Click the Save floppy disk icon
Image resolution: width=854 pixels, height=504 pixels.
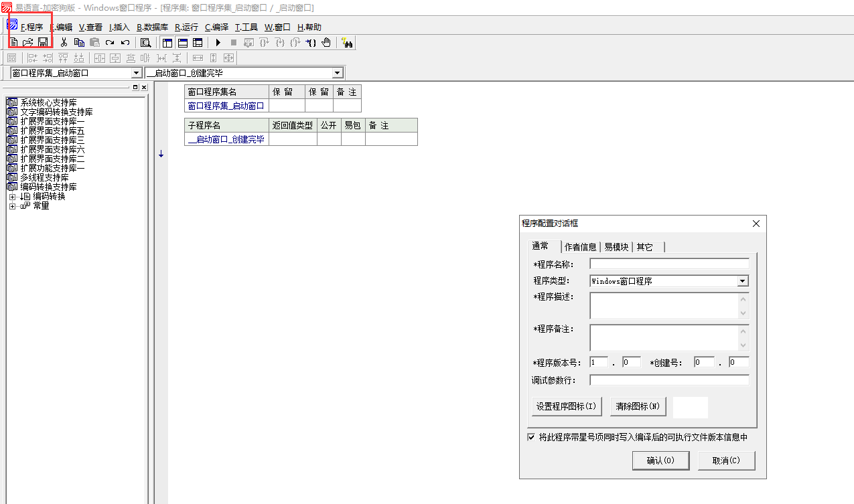click(43, 42)
